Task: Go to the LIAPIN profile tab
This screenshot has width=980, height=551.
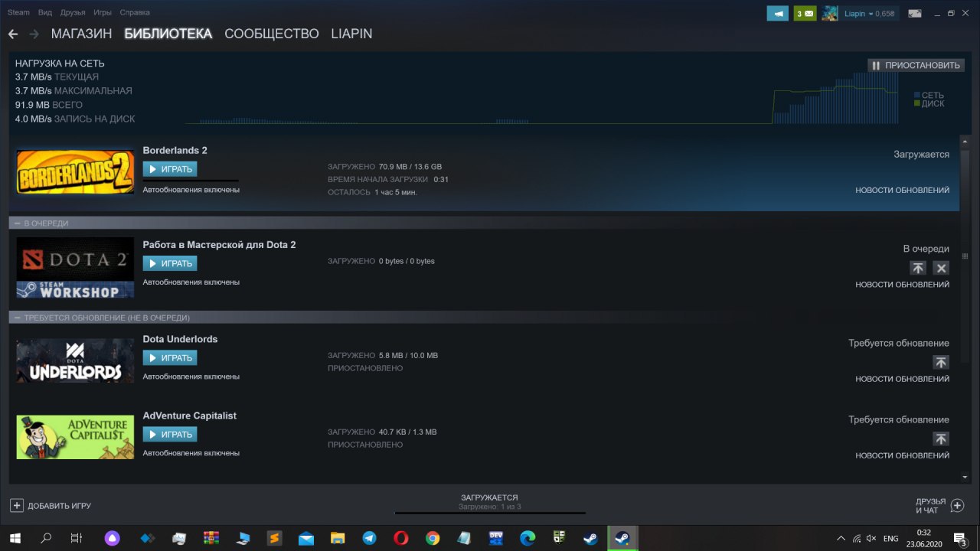Action: coord(351,34)
